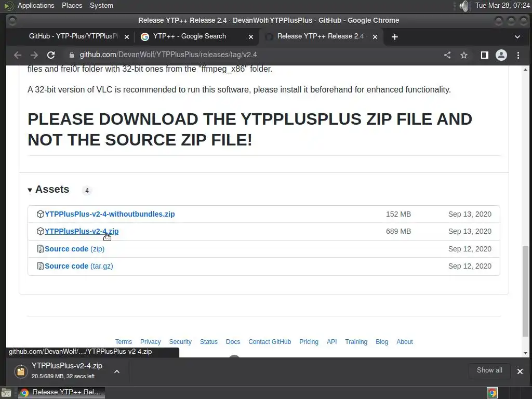Image resolution: width=532 pixels, height=399 pixels.
Task: Download Source code (zip)
Action: click(75, 249)
